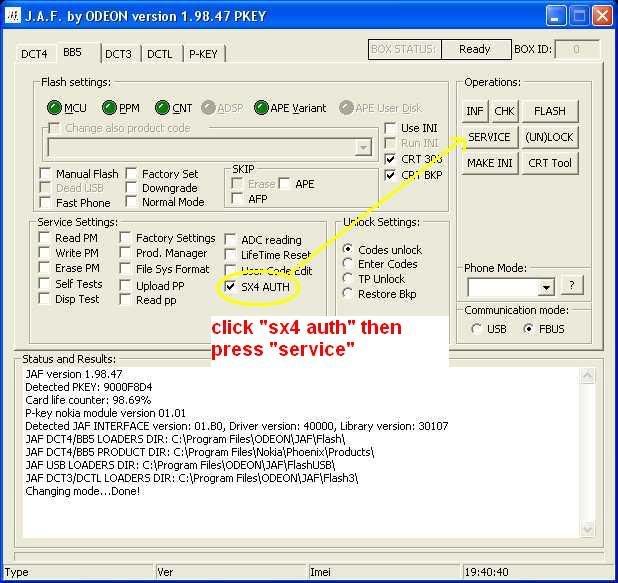Toggle the SX4 AUTH checkbox
This screenshot has height=583, width=618.
[230, 287]
